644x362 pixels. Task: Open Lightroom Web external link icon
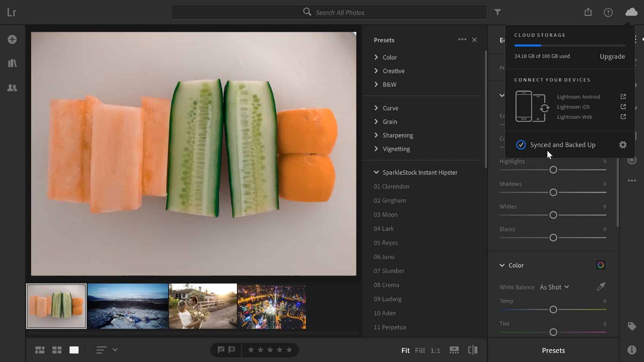click(623, 117)
